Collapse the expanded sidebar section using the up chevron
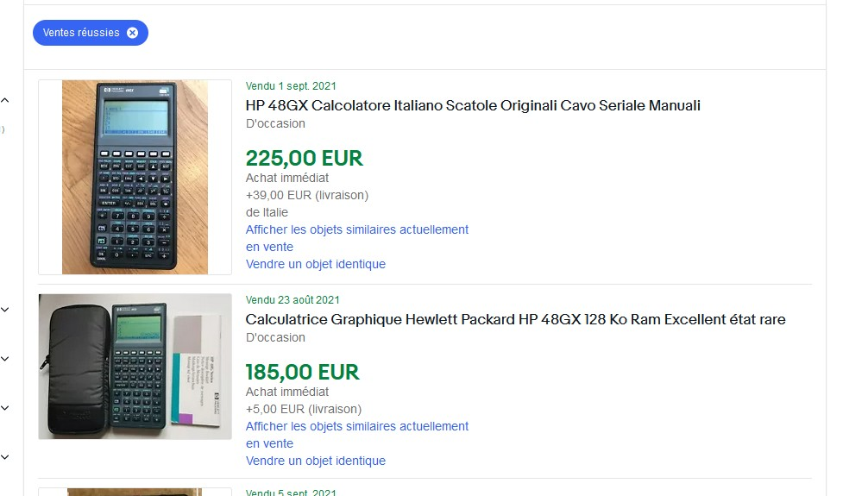The width and height of the screenshot is (868, 496). 5,101
